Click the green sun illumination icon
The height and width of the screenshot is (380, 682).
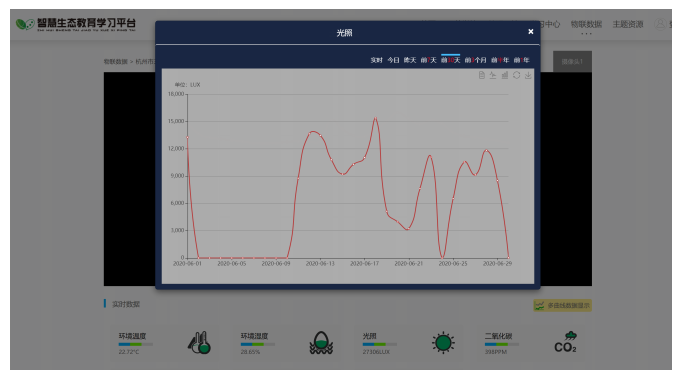click(443, 343)
